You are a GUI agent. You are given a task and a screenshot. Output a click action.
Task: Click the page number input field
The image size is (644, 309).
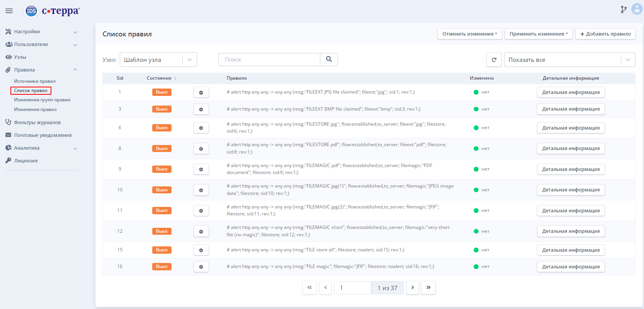[x=353, y=288]
